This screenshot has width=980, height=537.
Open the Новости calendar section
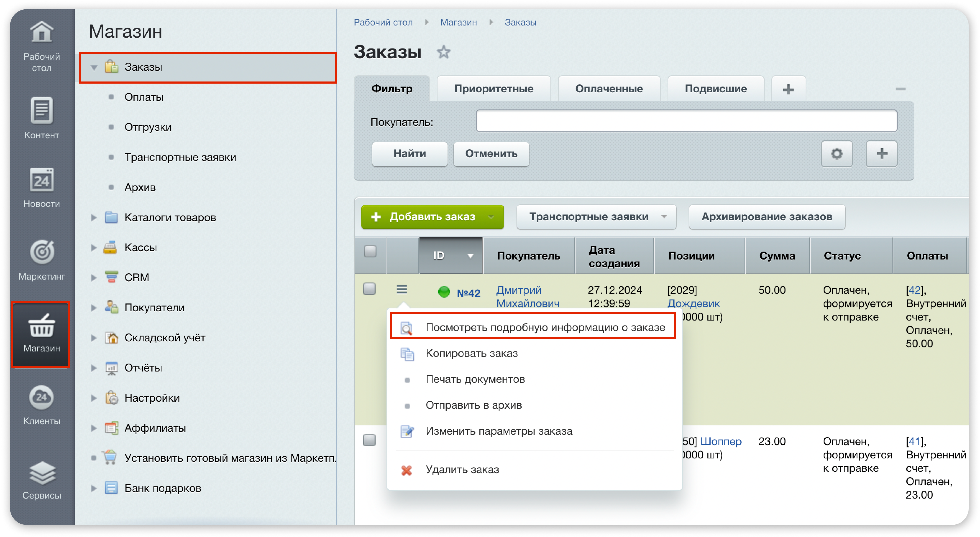coord(41,188)
